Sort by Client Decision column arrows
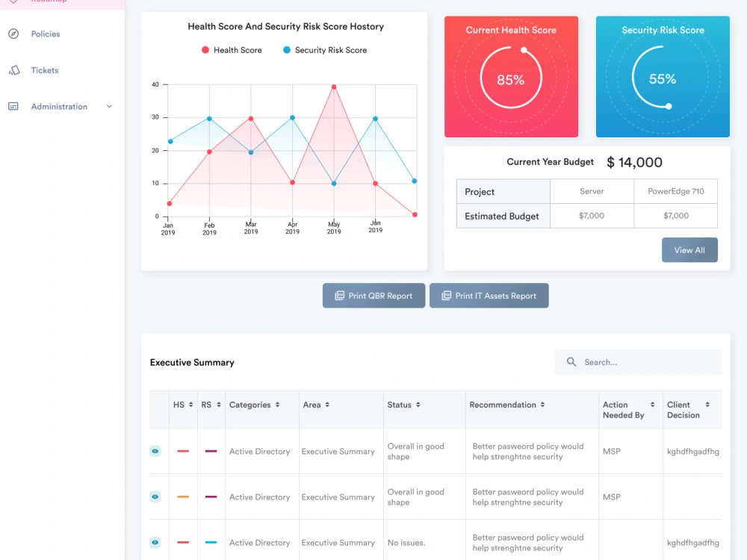The image size is (747, 560). (x=707, y=405)
